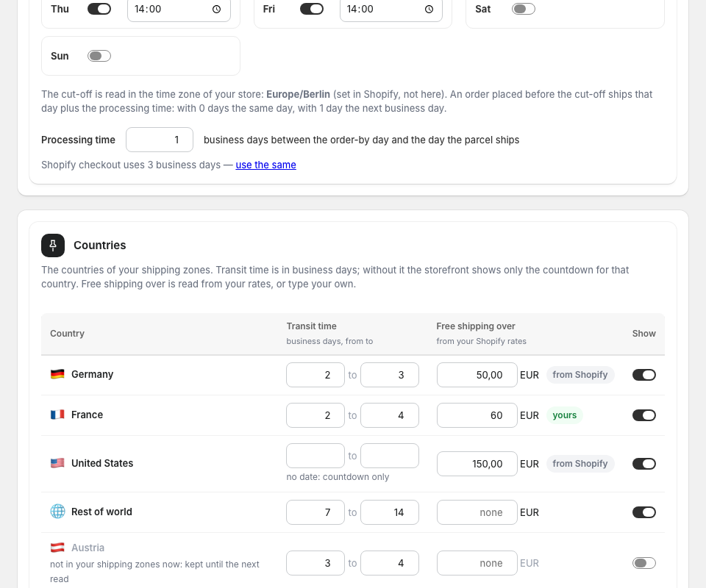Click the Austria flag icon
Viewport: 706px width, 588px height.
click(x=57, y=548)
